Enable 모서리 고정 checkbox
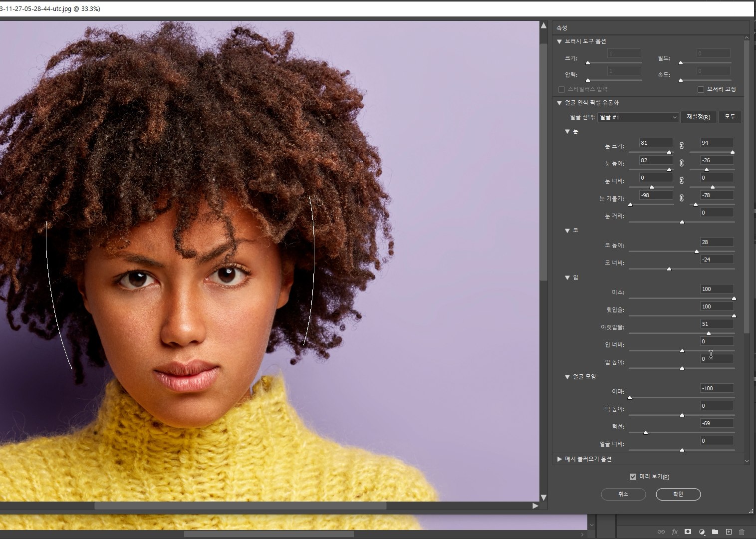 coord(701,89)
